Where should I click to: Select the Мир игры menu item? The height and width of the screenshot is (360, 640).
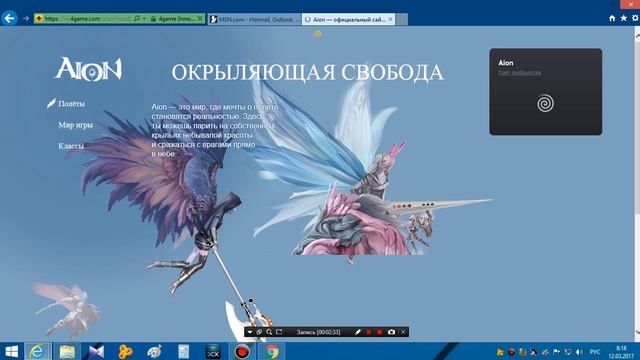point(76,125)
